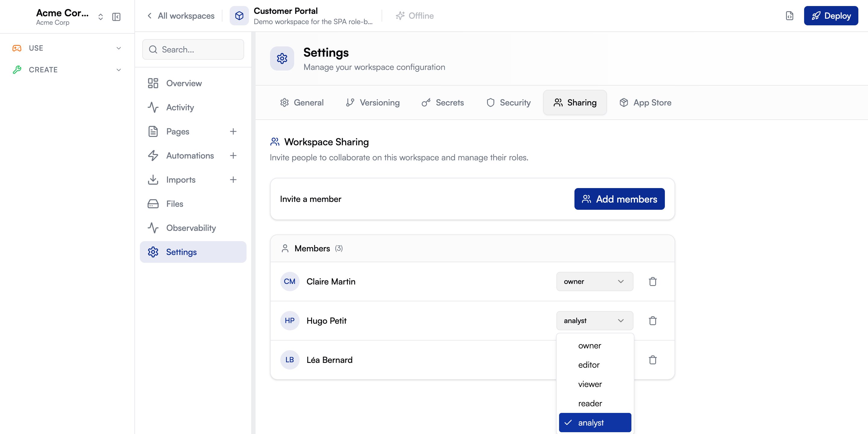The height and width of the screenshot is (434, 868).
Task: Add a new page with plus icon
Action: pyautogui.click(x=233, y=131)
